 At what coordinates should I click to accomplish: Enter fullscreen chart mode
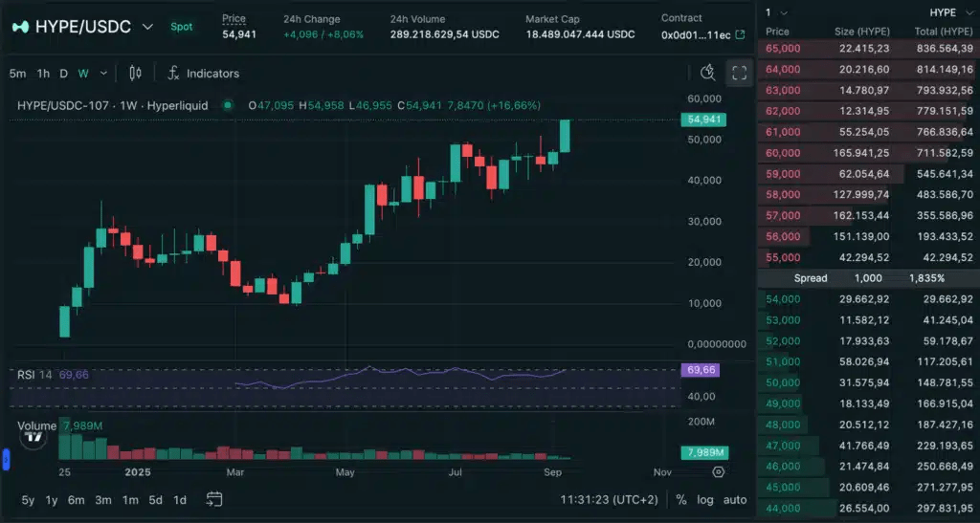(x=740, y=73)
